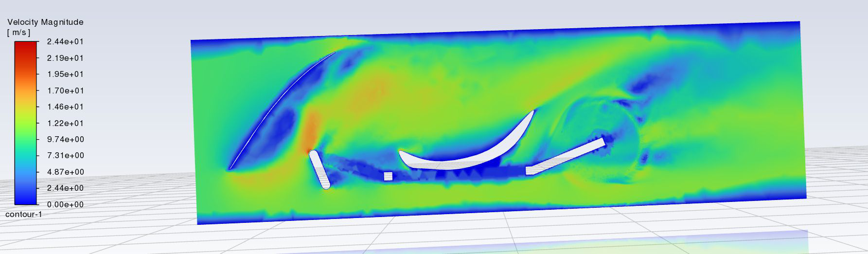
Task: Pick the red top of the colorbar
Action: coord(26,47)
